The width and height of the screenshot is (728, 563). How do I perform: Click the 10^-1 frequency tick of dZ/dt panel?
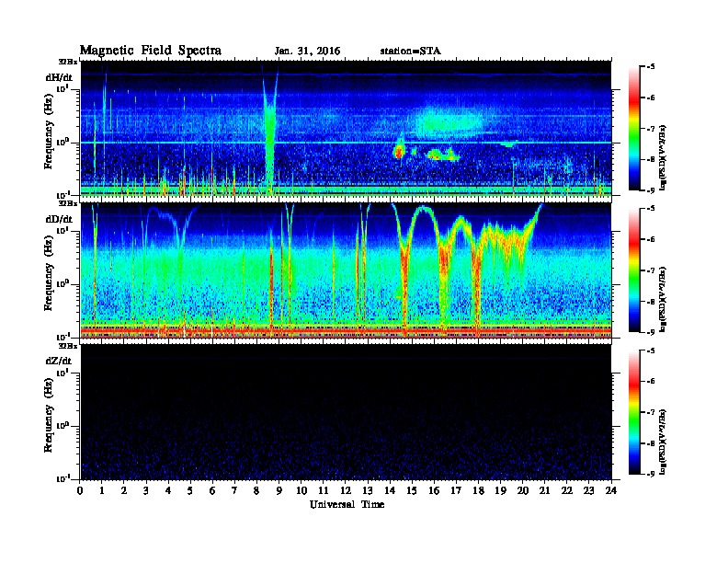(63, 478)
